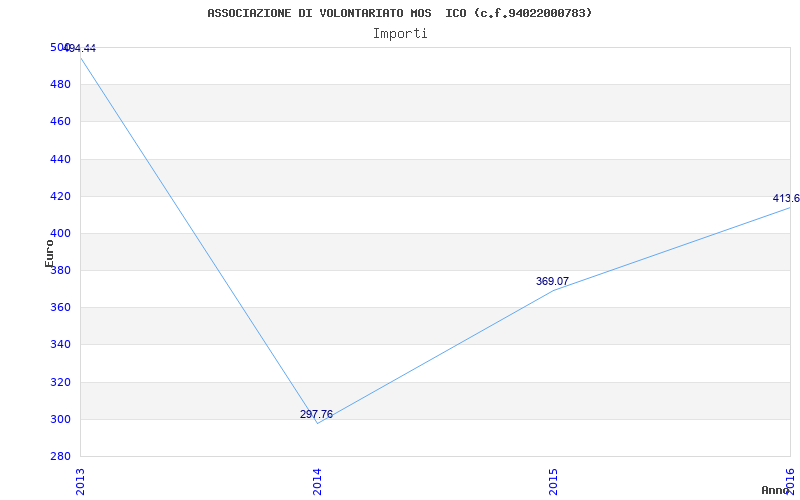This screenshot has height=500, width=800.
Task: Click the 440 y-axis tick label
Action: pyautogui.click(x=60, y=159)
